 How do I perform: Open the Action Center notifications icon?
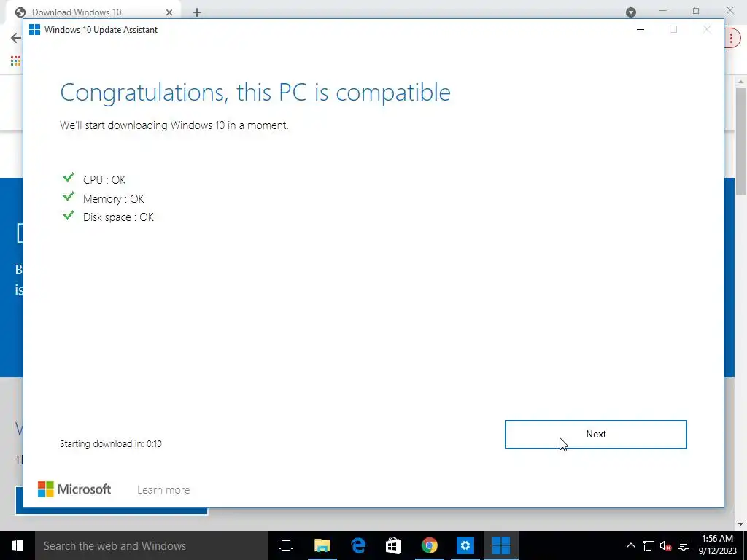684,545
